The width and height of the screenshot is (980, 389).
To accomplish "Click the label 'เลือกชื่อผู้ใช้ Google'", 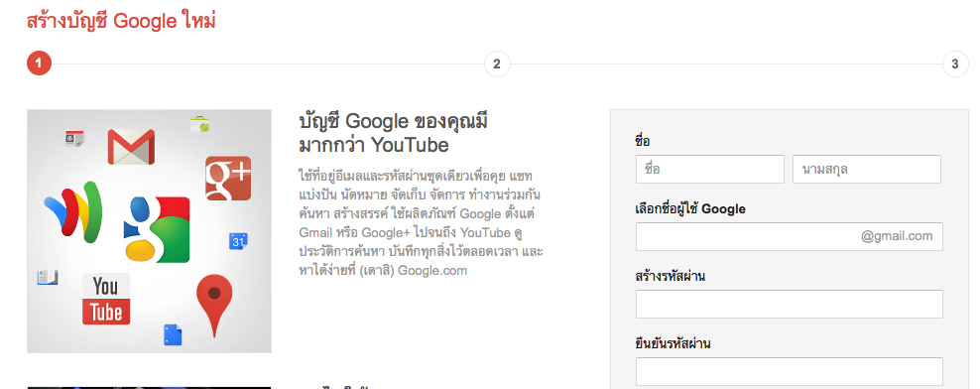I will [690, 208].
